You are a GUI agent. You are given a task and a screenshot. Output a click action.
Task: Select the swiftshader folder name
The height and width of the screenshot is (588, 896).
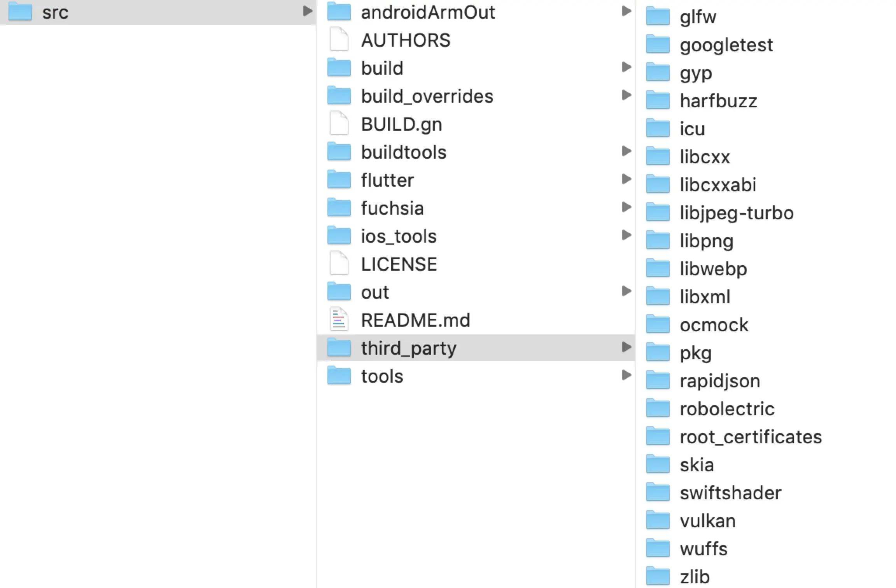(x=730, y=493)
